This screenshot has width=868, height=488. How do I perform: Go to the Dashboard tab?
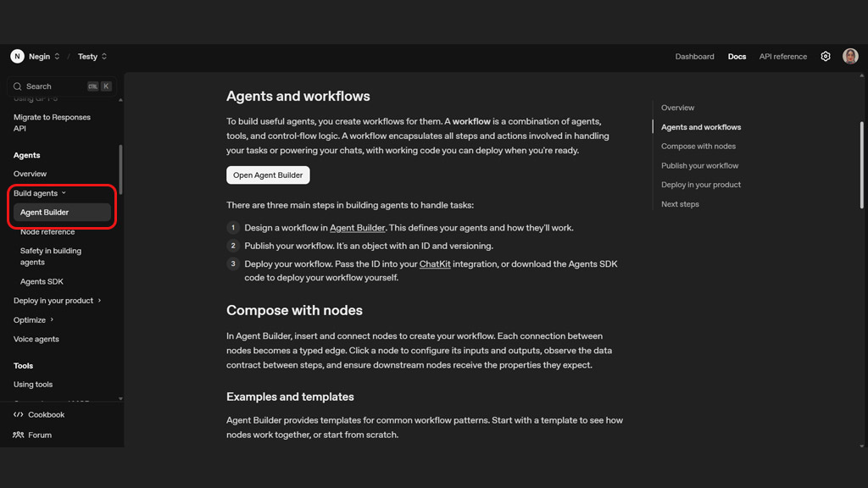pyautogui.click(x=694, y=57)
